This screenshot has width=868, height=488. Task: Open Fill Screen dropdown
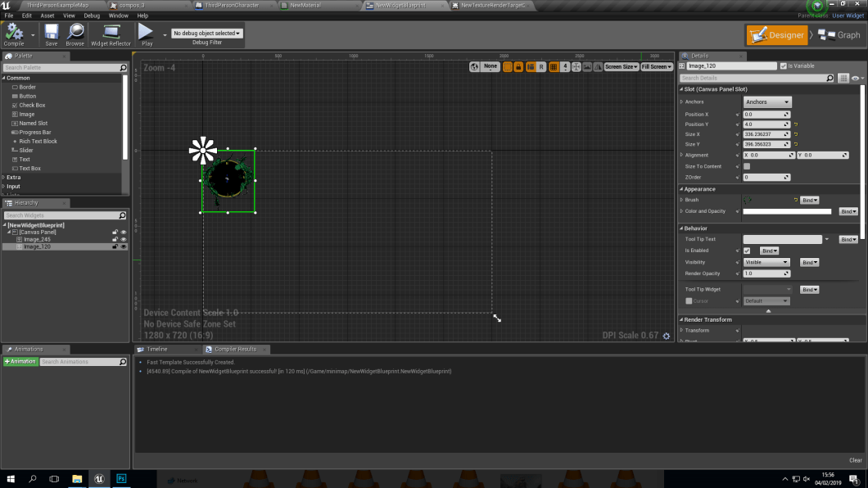click(x=657, y=67)
